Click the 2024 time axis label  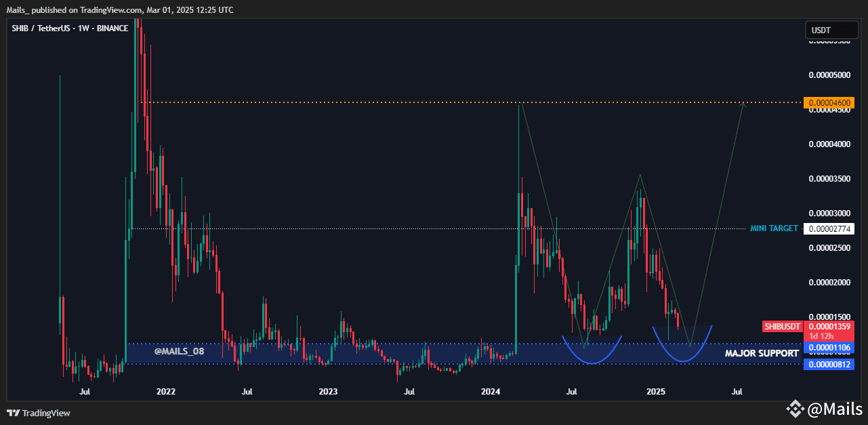click(x=491, y=391)
